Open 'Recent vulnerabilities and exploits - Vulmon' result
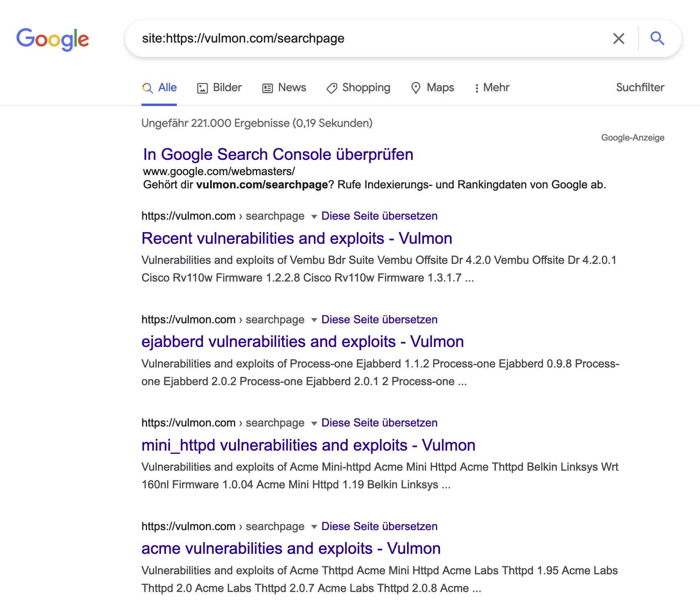This screenshot has height=600, width=700. pyautogui.click(x=297, y=238)
